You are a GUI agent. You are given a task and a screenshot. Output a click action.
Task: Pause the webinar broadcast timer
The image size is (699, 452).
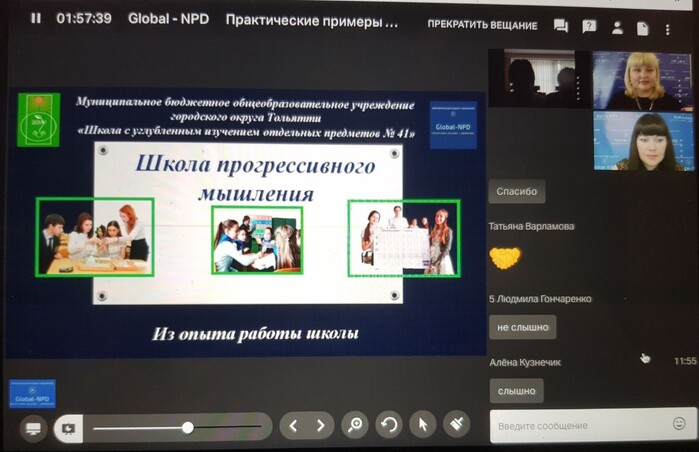tap(36, 18)
